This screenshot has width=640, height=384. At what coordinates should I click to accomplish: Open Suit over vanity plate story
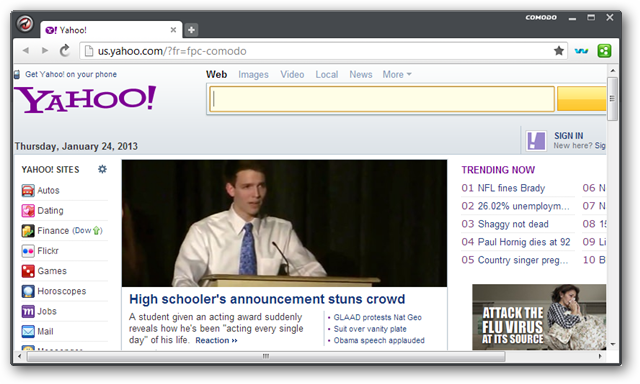[370, 329]
